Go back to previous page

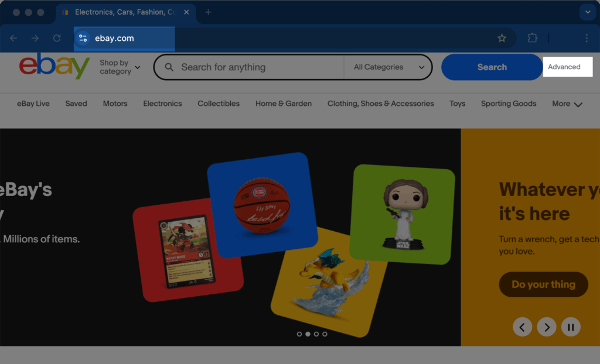(13, 38)
